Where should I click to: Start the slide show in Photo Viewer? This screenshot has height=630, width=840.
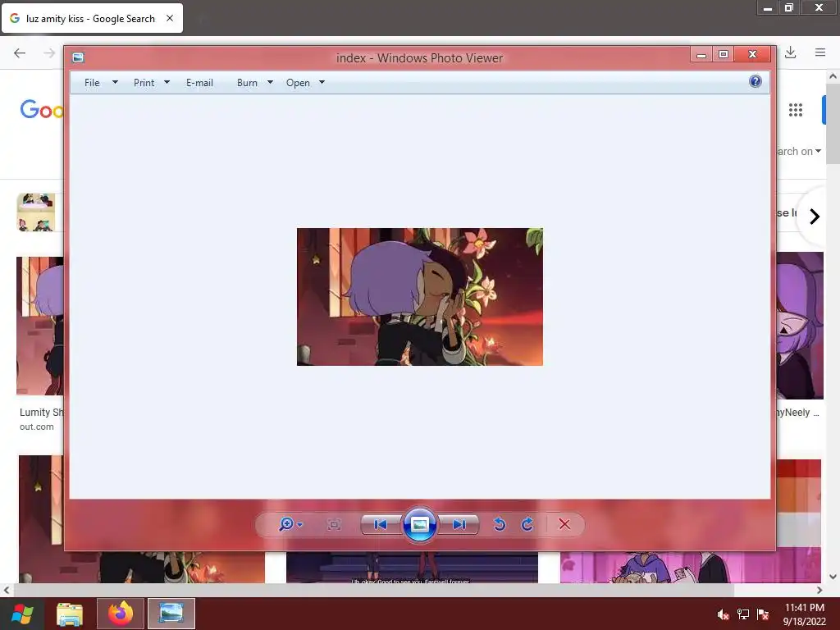point(419,524)
